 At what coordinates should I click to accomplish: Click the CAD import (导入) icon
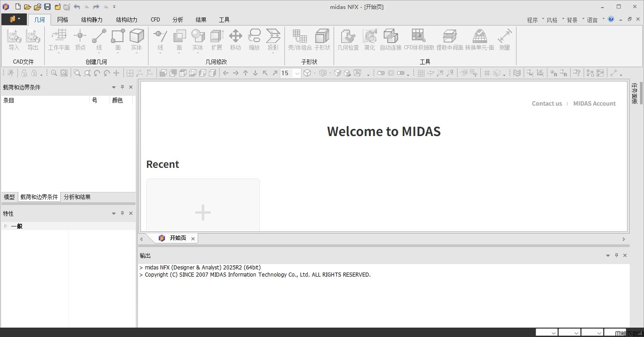[14, 39]
